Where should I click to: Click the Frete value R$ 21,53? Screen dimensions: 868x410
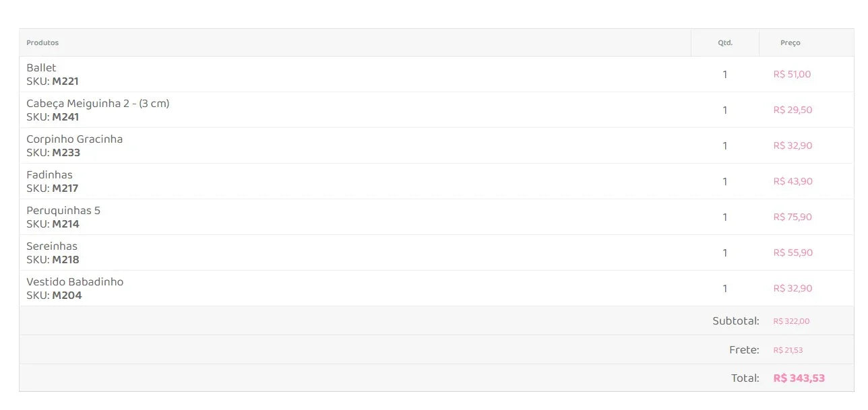[x=788, y=351]
